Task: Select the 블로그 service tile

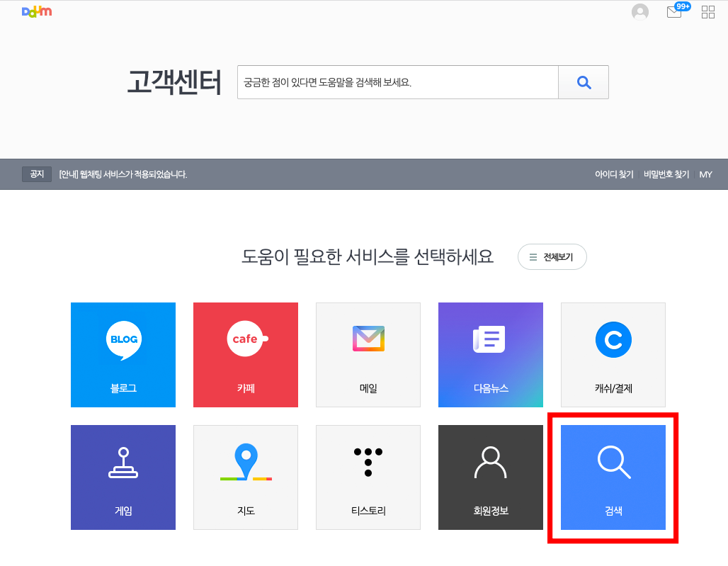Action: tap(123, 355)
